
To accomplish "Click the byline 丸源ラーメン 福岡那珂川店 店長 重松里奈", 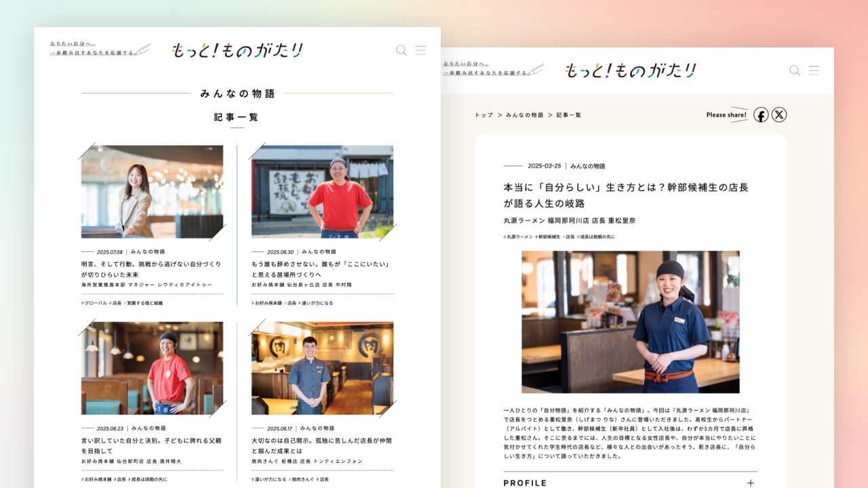I will coord(570,221).
